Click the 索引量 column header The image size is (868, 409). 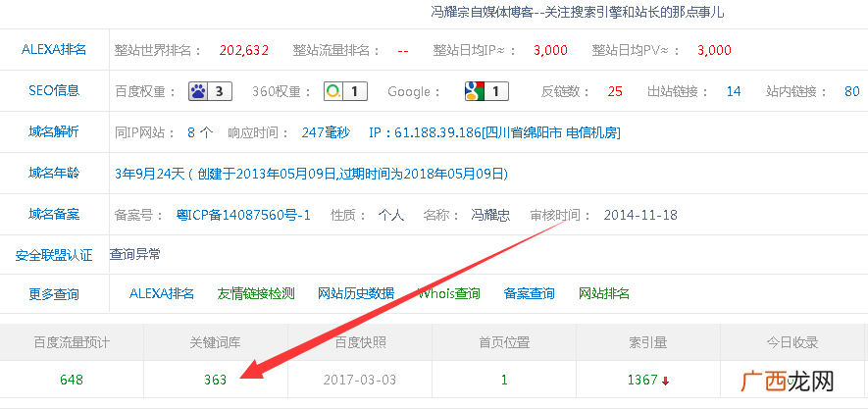click(648, 342)
